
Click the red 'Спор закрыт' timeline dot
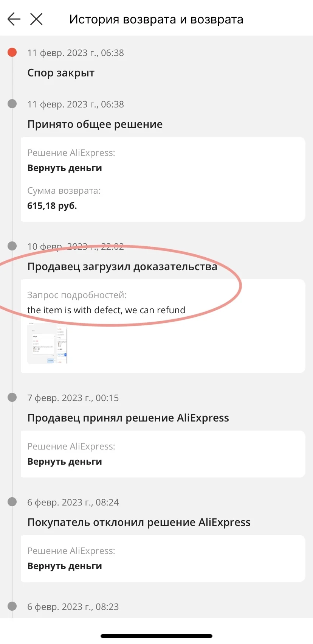pyautogui.click(x=12, y=52)
